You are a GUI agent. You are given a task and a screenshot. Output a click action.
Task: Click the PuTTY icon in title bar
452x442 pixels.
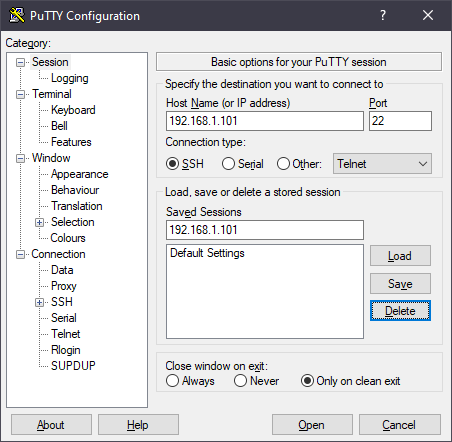[17, 15]
